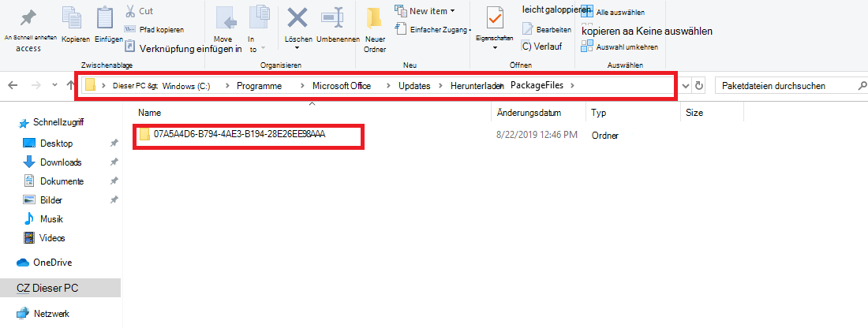Image resolution: width=868 pixels, height=328 pixels.
Task: Sort by the Typ column header
Action: click(x=598, y=112)
